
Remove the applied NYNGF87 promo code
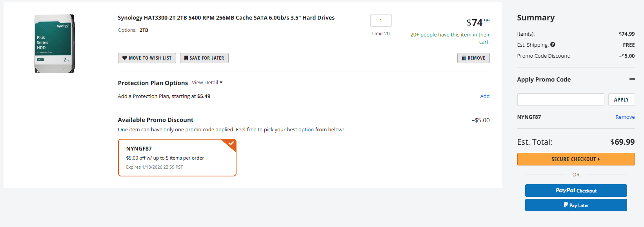click(x=625, y=117)
